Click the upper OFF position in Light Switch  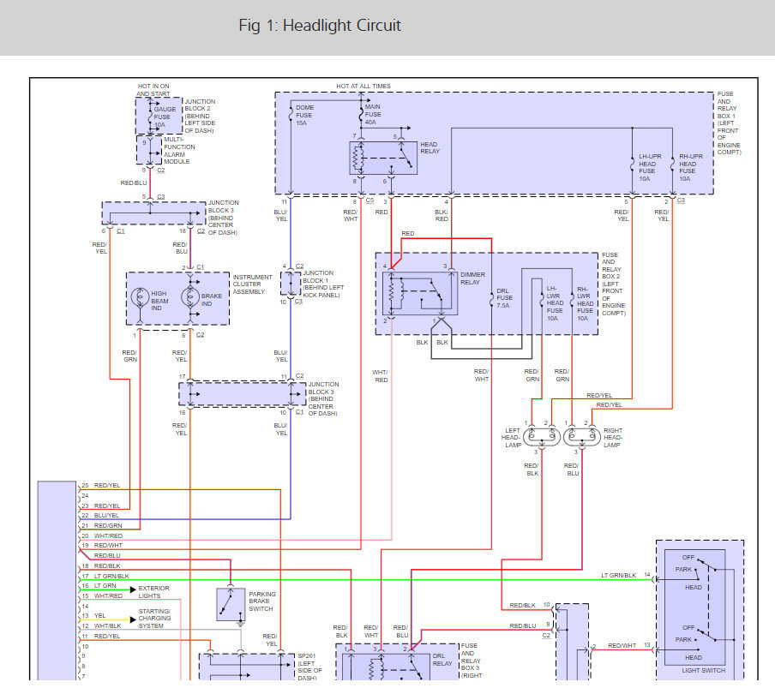point(688,557)
